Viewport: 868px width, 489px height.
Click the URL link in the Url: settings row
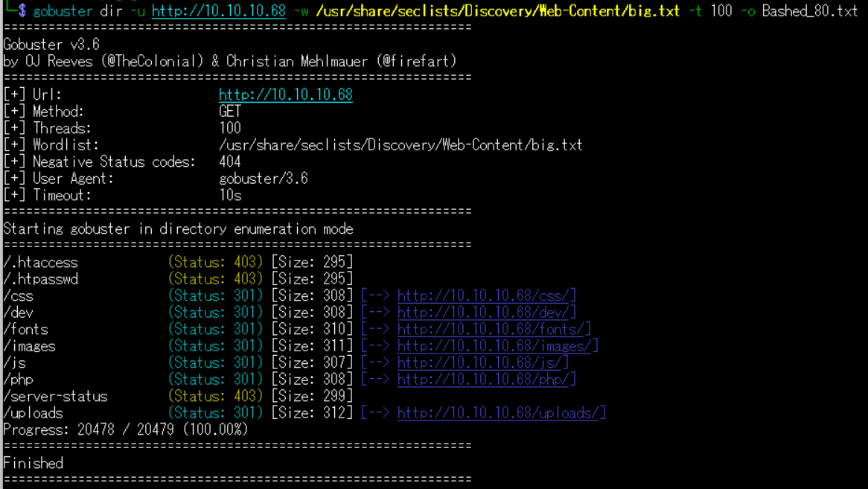(285, 95)
